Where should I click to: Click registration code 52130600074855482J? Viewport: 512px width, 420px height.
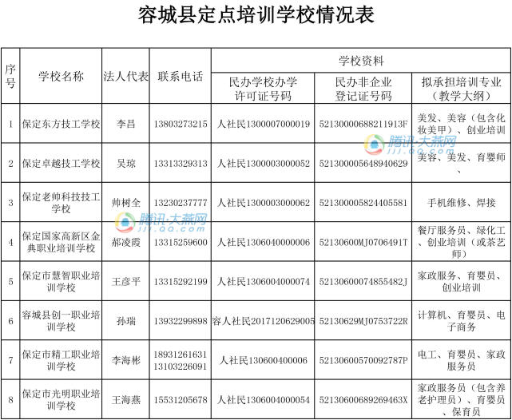[363, 282]
